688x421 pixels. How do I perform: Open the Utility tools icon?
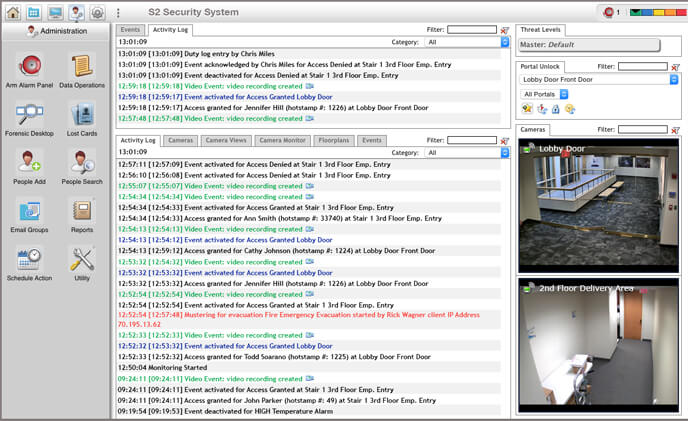coord(82,264)
